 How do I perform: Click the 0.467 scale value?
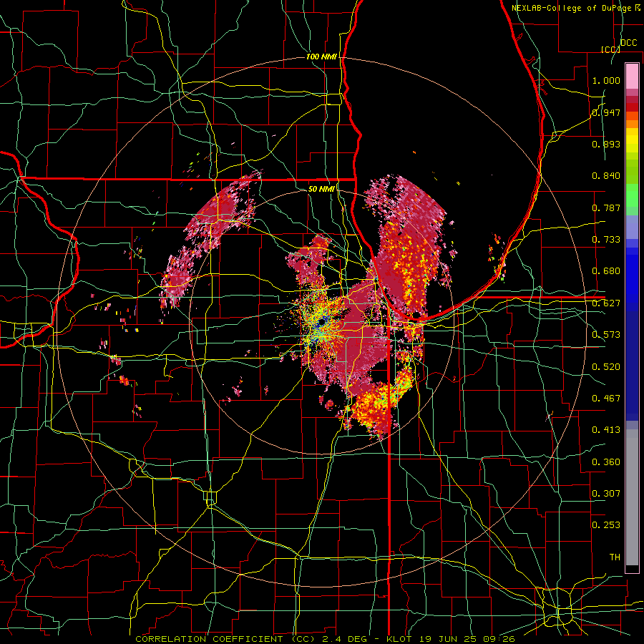606,399
